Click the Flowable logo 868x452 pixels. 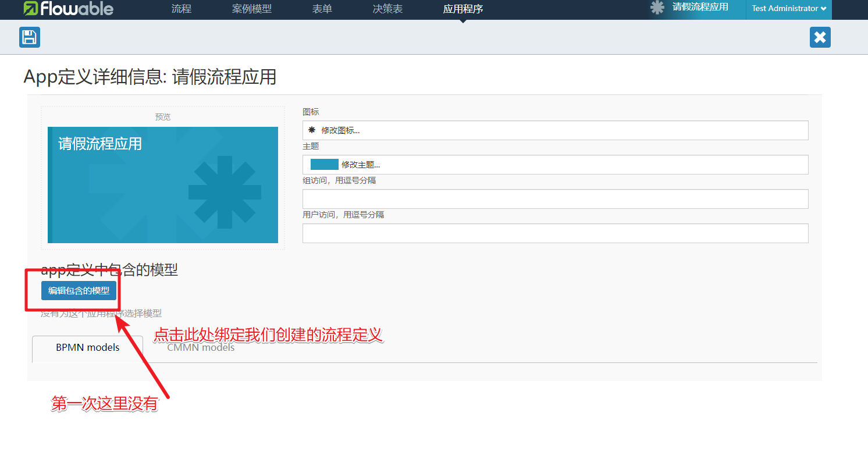pyautogui.click(x=68, y=9)
